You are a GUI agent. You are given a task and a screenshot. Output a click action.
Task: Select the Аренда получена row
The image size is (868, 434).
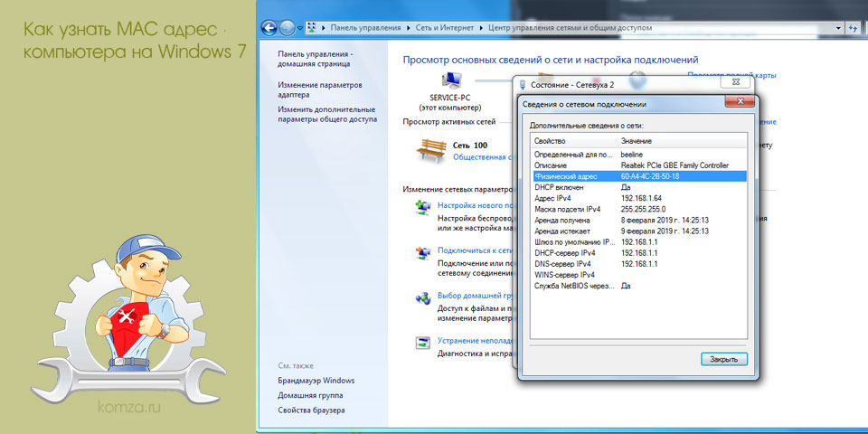point(639,220)
